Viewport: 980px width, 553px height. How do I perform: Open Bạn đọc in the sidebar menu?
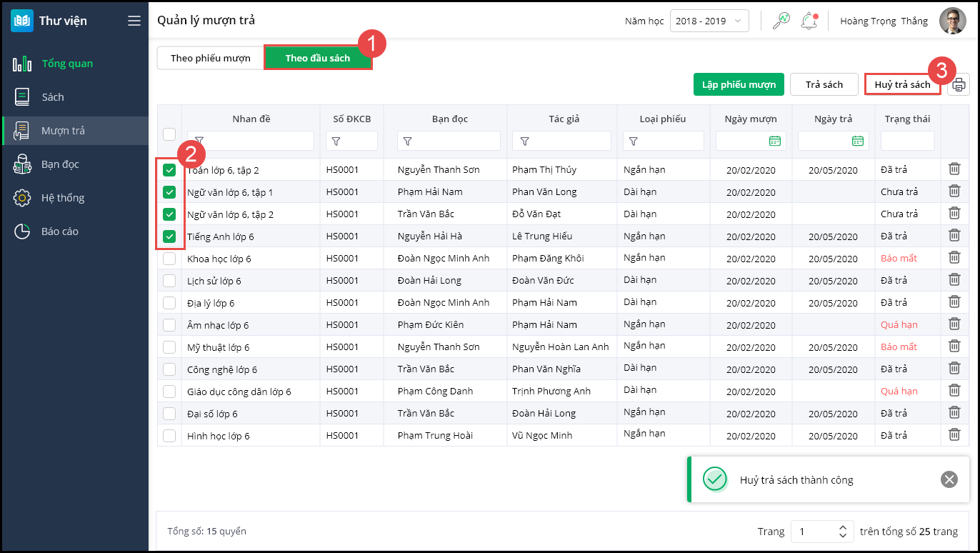pos(60,164)
